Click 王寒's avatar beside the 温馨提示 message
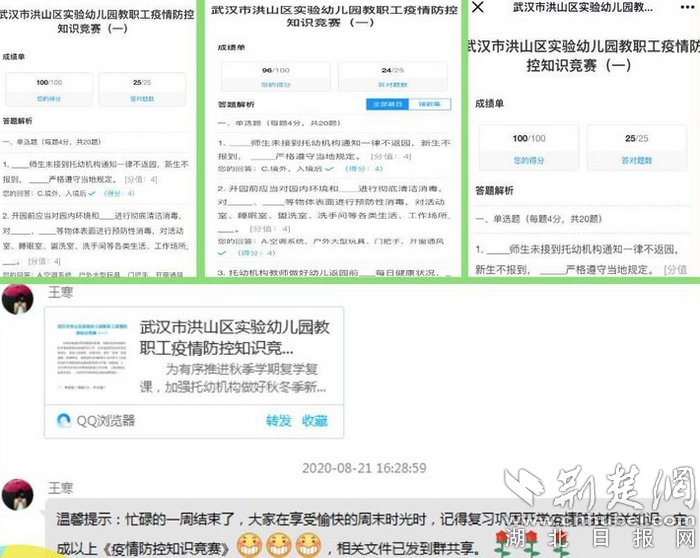 point(18,495)
